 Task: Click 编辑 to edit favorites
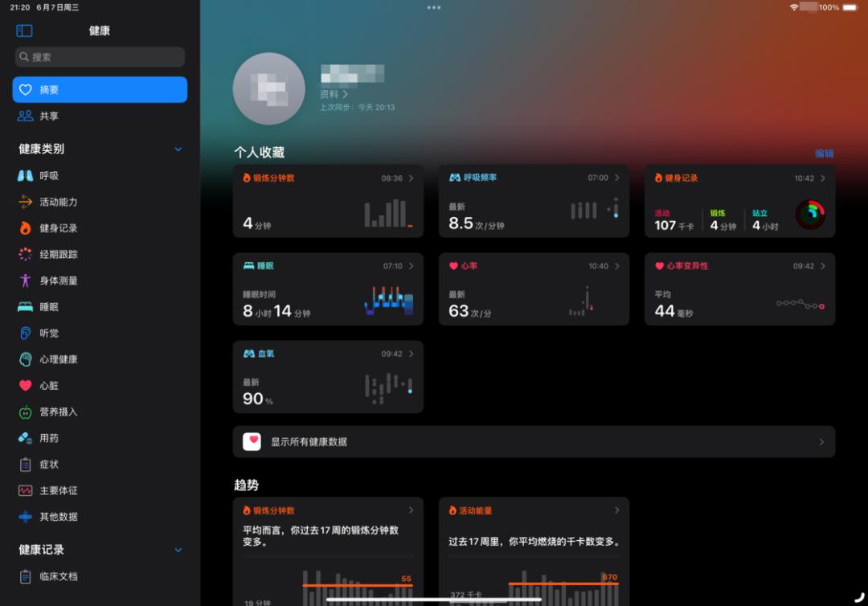point(825,154)
